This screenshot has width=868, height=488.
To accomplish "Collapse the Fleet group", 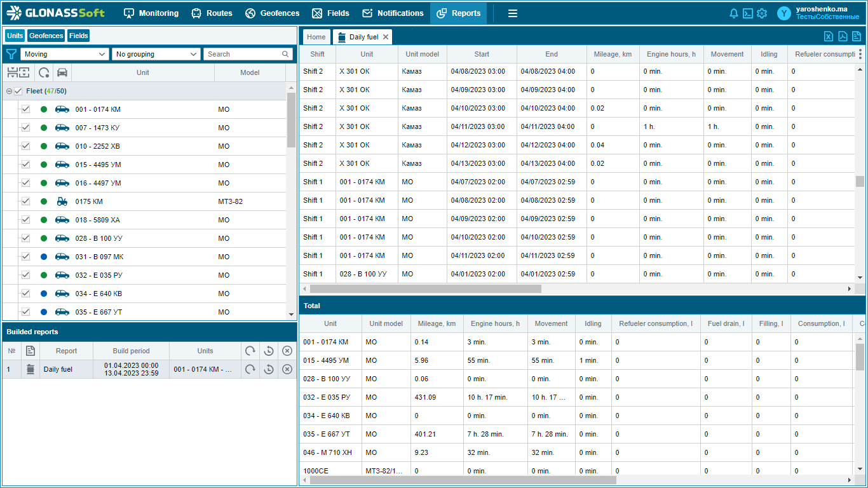I will pyautogui.click(x=9, y=91).
